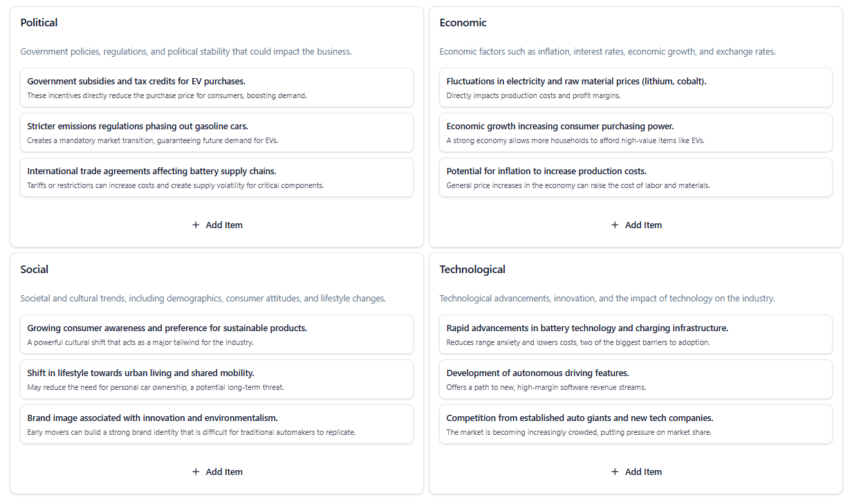Image resolution: width=852 pixels, height=504 pixels.
Task: Click the plus icon in Technological section
Action: [615, 472]
